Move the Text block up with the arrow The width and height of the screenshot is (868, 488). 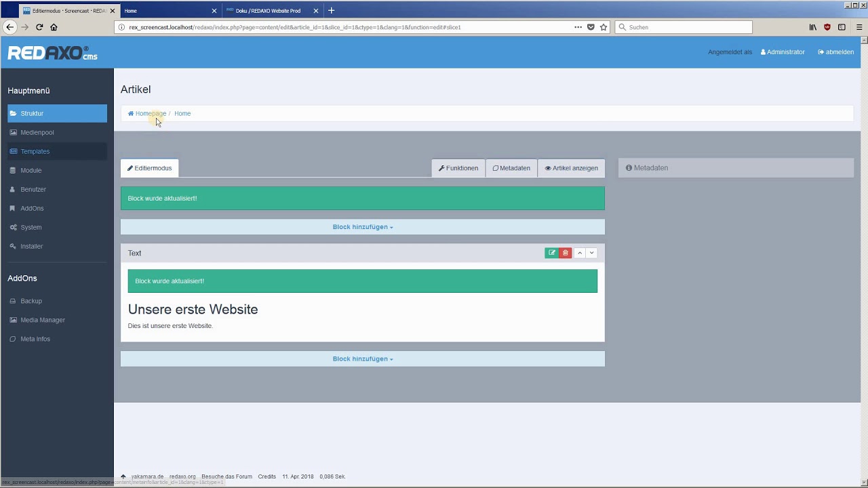(579, 253)
